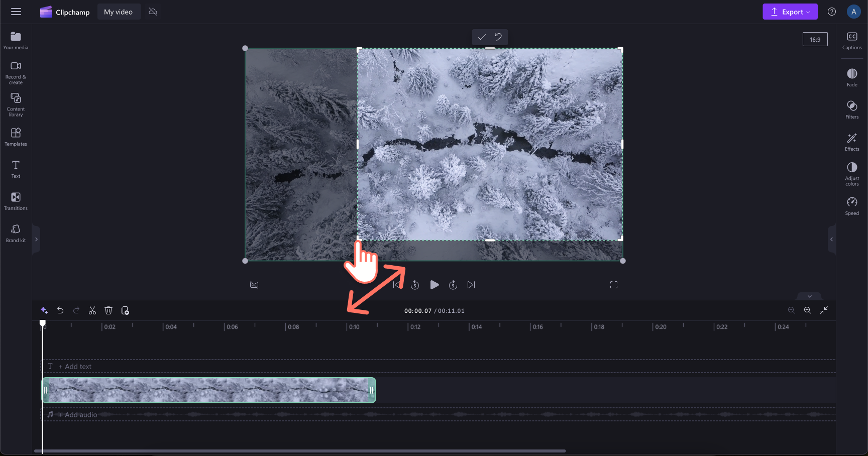Click the horizontal timeline scrollbar
This screenshot has width=868, height=456.
pos(300,451)
